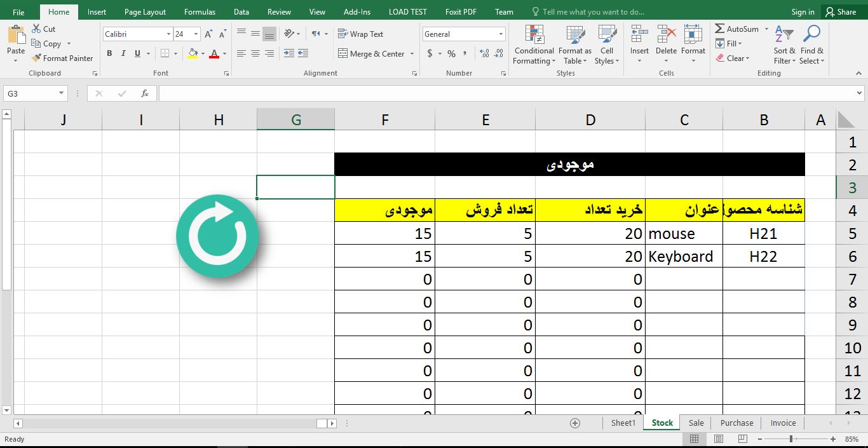
Task: Click Delete cells button
Action: [x=666, y=44]
